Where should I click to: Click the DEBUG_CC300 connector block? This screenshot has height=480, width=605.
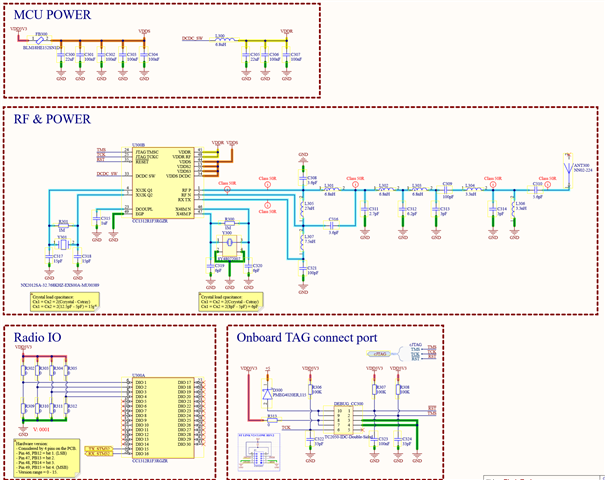[x=344, y=420]
